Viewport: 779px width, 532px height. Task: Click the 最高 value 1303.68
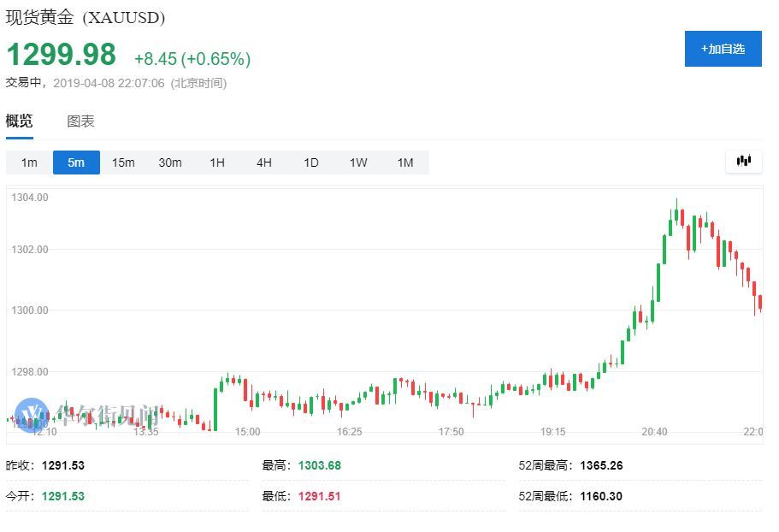click(320, 465)
